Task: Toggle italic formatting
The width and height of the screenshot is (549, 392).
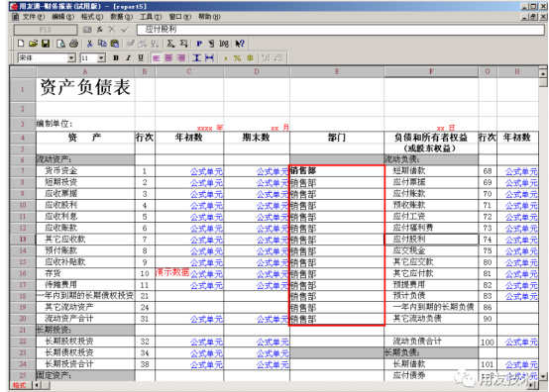Action: pos(128,58)
